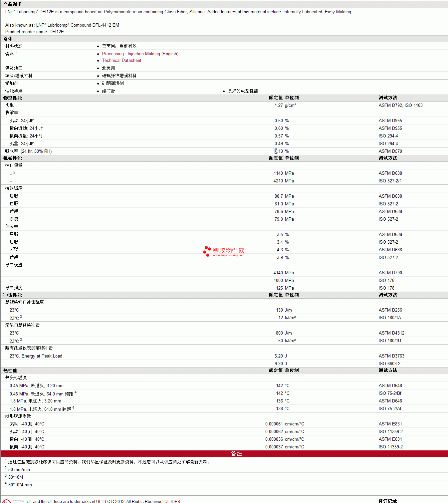Select the specific gravity value 1.27
Screen dimensions: 448x503
coord(279,105)
